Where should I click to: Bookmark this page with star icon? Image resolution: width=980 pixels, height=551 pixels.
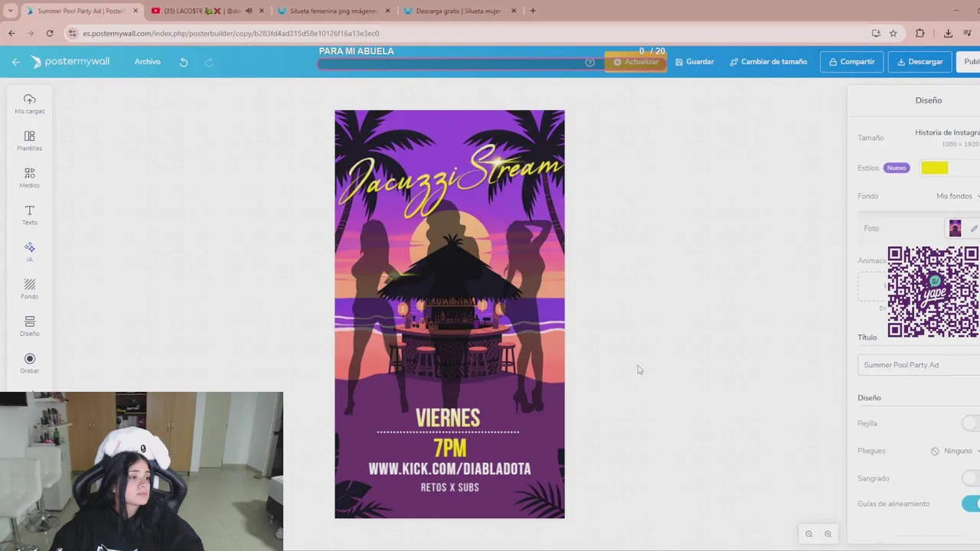[893, 33]
